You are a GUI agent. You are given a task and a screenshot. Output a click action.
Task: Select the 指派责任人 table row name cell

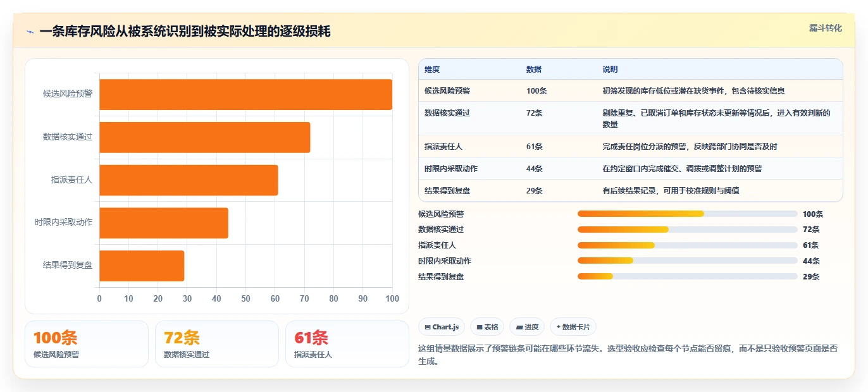point(443,147)
